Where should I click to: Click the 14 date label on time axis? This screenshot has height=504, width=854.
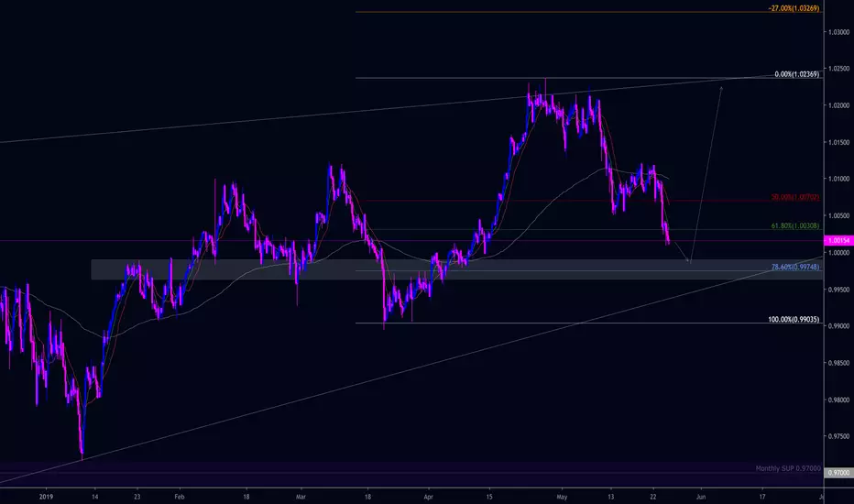94,497
